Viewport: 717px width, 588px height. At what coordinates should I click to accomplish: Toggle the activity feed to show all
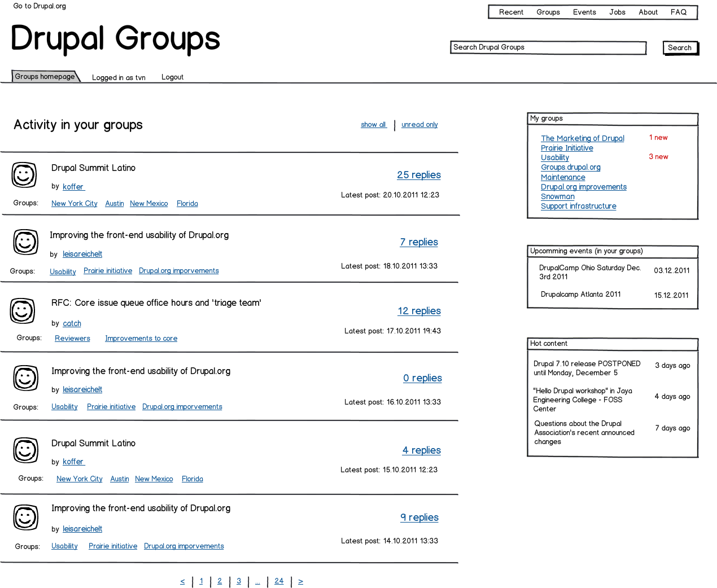coord(373,124)
